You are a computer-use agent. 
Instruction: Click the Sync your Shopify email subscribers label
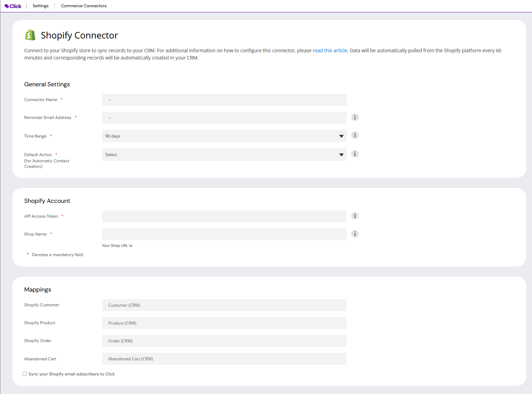[72, 374]
